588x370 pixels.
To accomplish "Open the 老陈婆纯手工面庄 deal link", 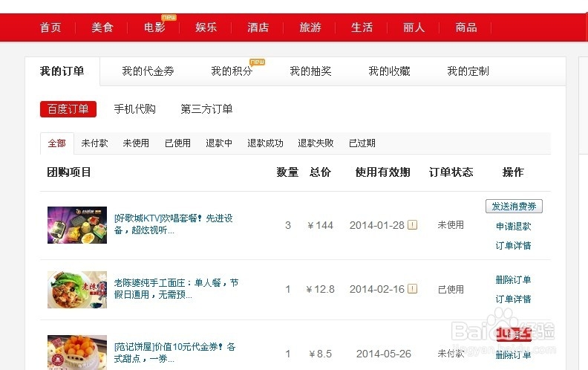I will (x=176, y=288).
